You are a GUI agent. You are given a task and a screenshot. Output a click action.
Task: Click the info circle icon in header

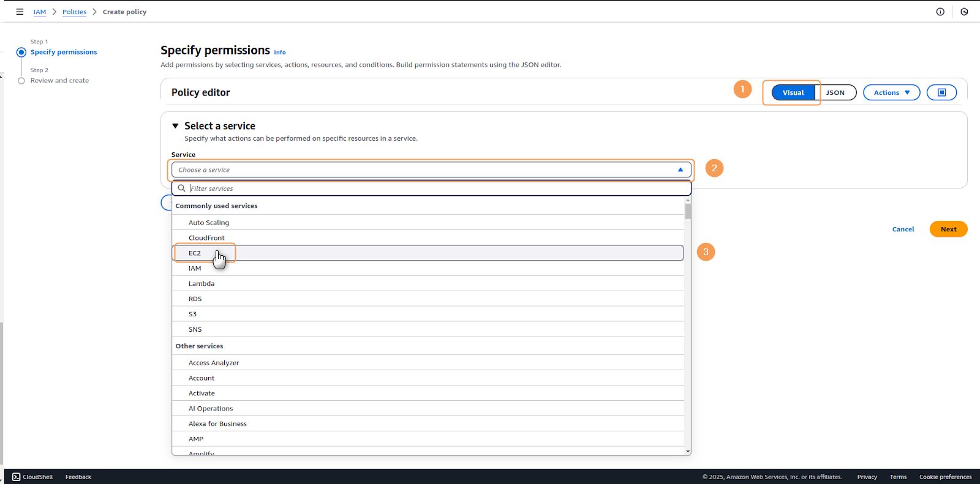(x=940, y=12)
